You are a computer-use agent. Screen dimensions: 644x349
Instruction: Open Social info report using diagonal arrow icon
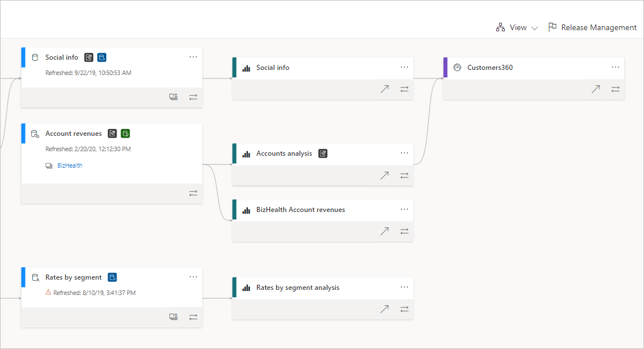[x=385, y=89]
